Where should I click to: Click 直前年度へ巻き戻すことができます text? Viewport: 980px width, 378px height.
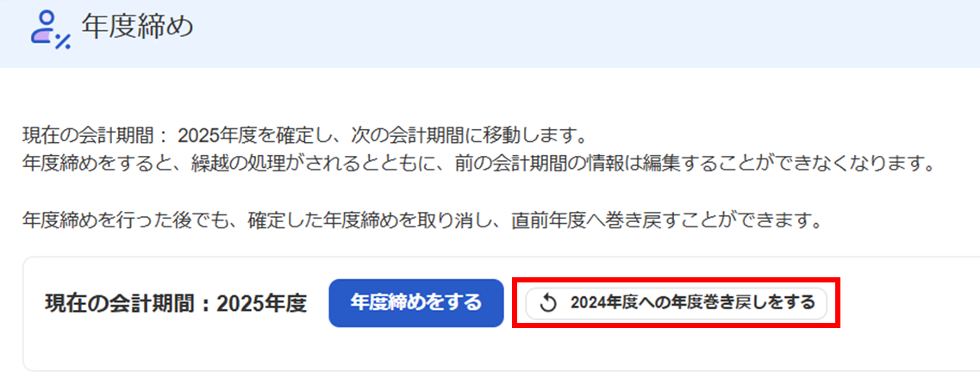pos(665,221)
